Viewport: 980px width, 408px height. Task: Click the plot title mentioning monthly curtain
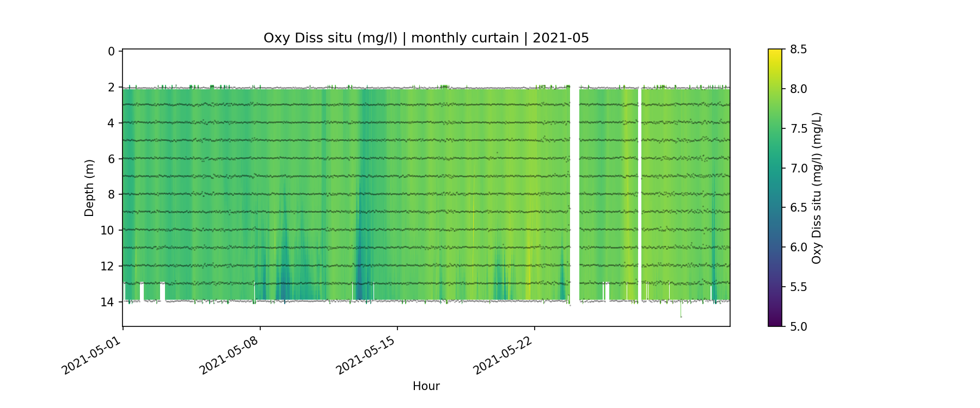point(426,38)
